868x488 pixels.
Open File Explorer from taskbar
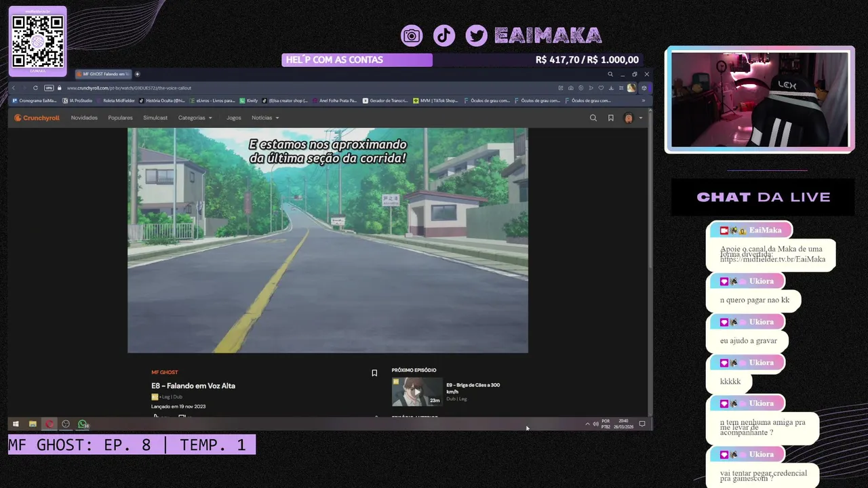coord(33,424)
